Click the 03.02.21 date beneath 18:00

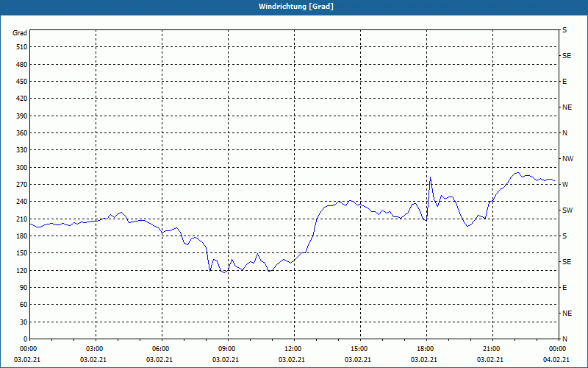tap(424, 360)
